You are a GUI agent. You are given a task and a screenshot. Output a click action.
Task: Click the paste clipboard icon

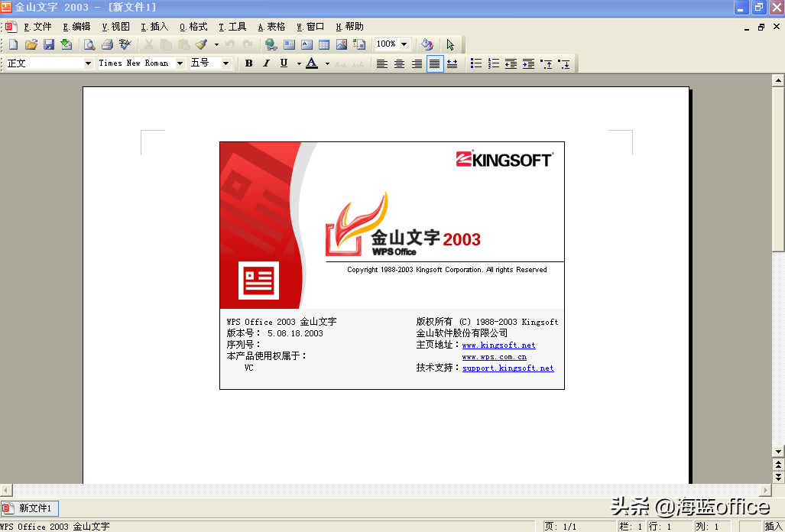183,44
